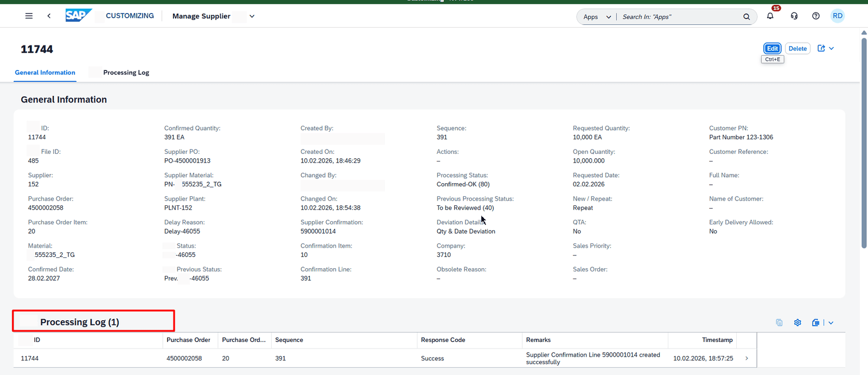The image size is (868, 375).
Task: Open the RD user profile avatar
Action: pos(838,16)
